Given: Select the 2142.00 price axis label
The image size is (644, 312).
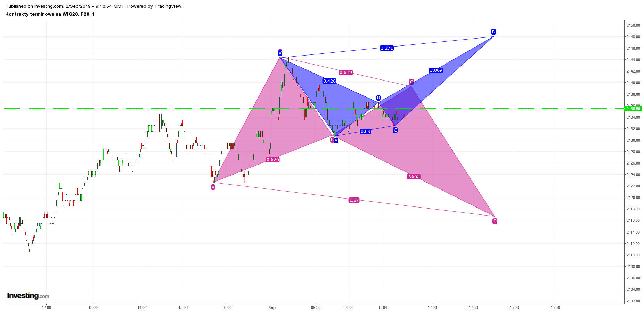Looking at the screenshot, I should 633,71.
